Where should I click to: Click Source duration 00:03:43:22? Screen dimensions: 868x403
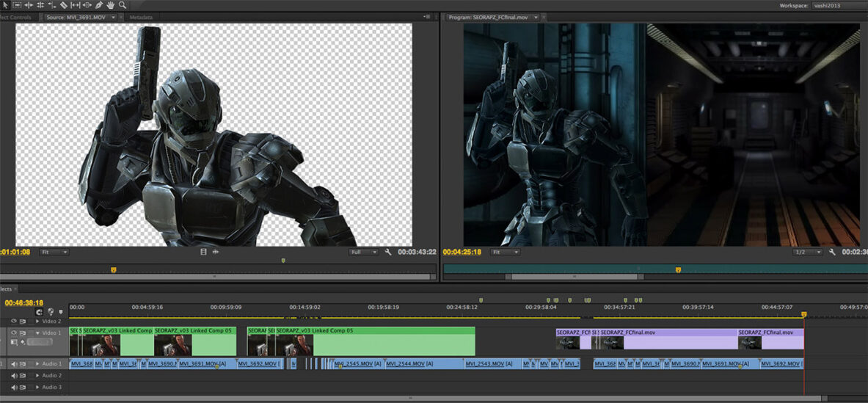click(x=417, y=252)
